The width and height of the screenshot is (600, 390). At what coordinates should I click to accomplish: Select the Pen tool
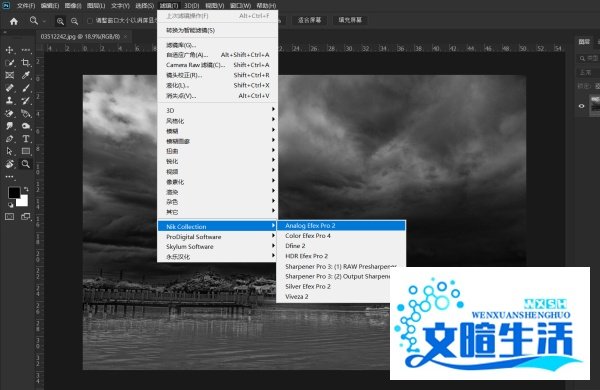coord(10,139)
